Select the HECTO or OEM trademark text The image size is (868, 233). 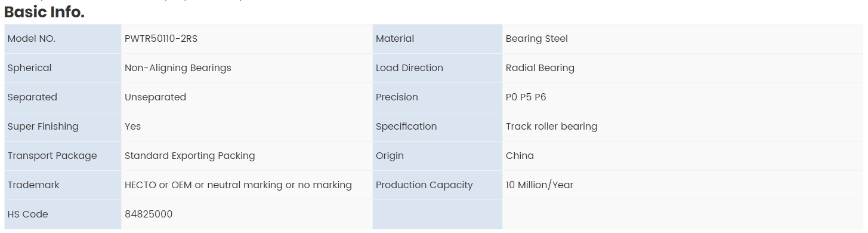[x=238, y=185]
